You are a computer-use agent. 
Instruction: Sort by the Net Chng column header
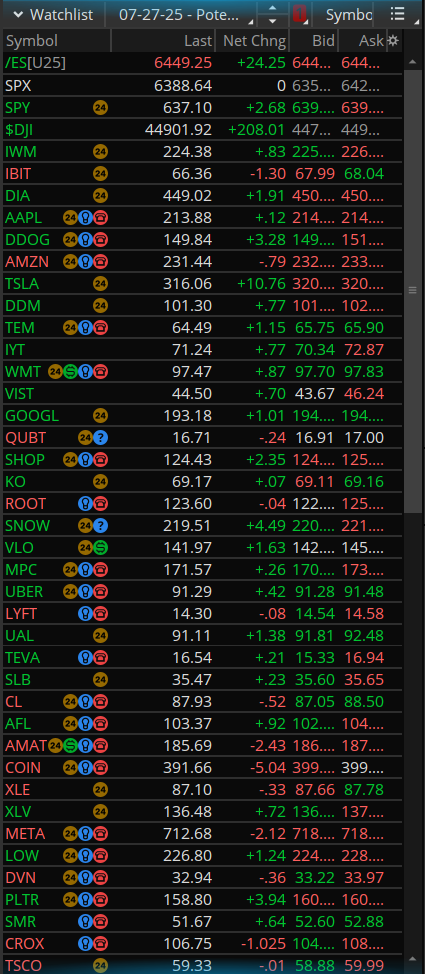pyautogui.click(x=253, y=41)
